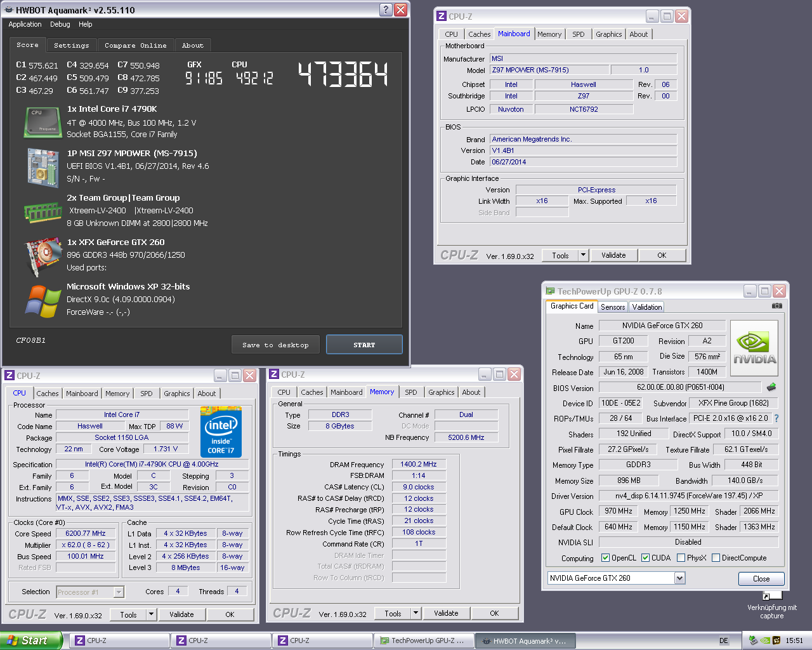
Task: Select SPD tab in CPU-Z Mainboard window
Action: click(579, 34)
